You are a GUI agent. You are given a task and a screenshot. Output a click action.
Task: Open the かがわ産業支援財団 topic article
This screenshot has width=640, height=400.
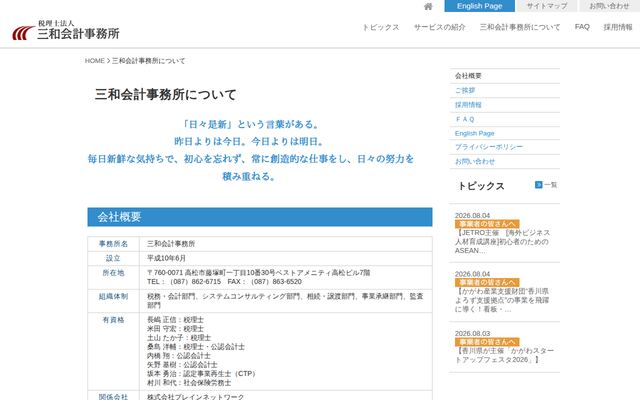[x=502, y=300]
